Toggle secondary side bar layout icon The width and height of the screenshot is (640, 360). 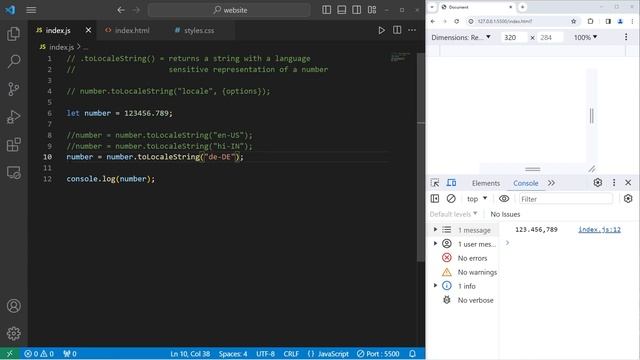(x=356, y=10)
